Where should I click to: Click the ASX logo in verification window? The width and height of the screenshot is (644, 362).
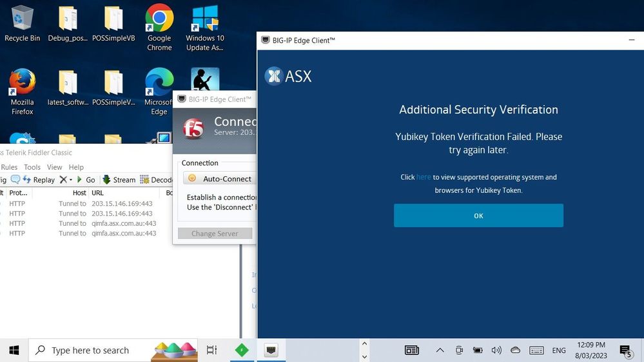[x=288, y=76]
